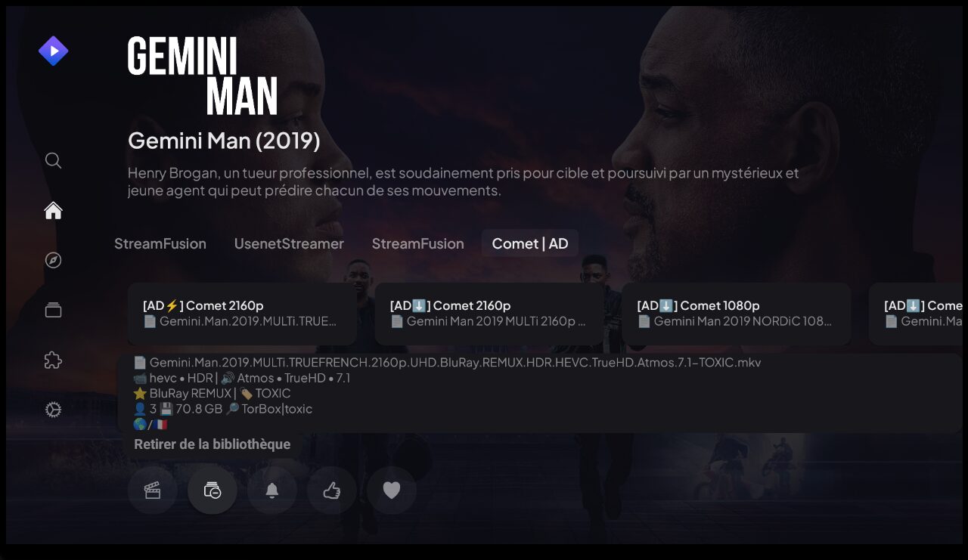Switch to the UsenetStreamer tab
Image resolution: width=968 pixels, height=560 pixels.
[289, 243]
